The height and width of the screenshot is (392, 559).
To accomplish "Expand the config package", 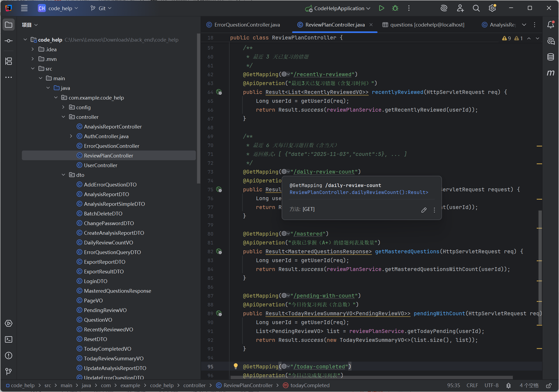I will [x=63, y=107].
